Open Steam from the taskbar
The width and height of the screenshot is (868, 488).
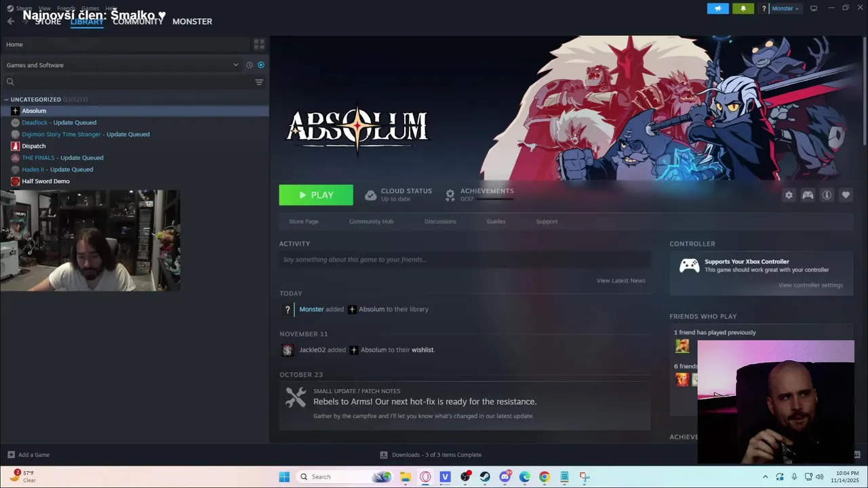click(485, 476)
